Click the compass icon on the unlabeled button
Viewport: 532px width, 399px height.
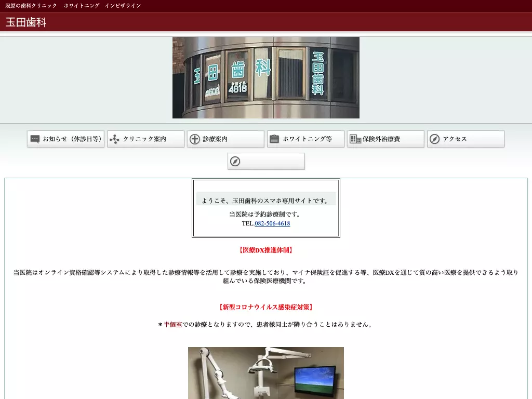(235, 162)
